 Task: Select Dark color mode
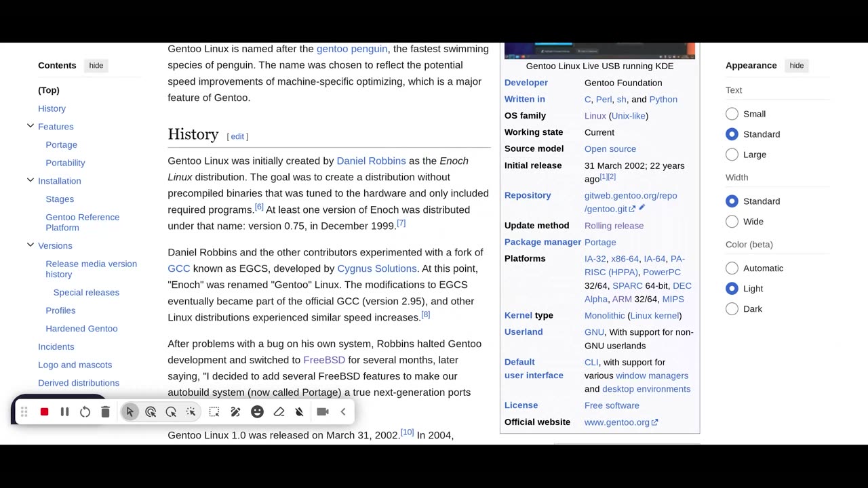[x=732, y=309]
